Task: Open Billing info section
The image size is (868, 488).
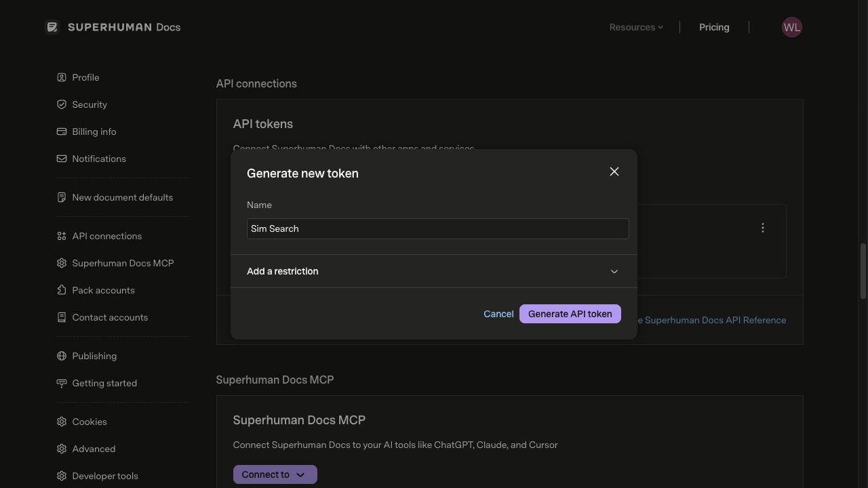Action: pos(94,131)
